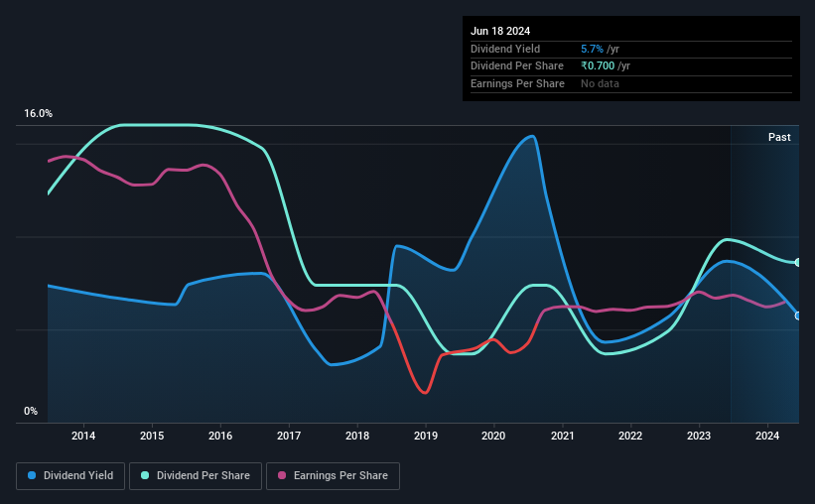Click the 2019 x-axis label
The width and height of the screenshot is (815, 504).
pos(426,436)
